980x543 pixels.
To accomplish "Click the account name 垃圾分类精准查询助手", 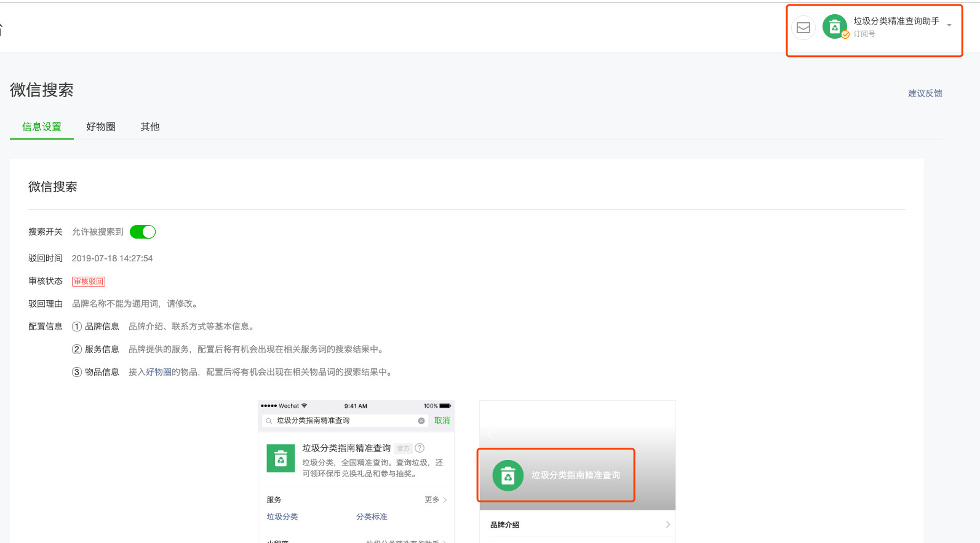I will pyautogui.click(x=896, y=21).
